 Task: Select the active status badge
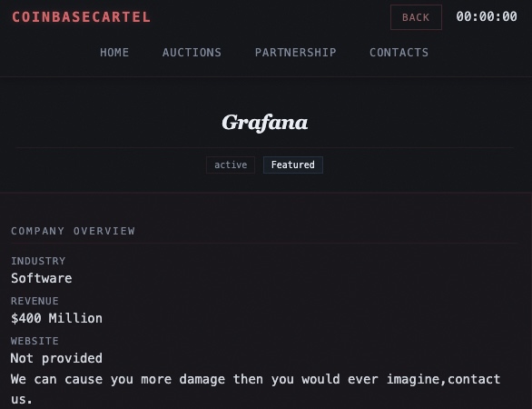click(231, 165)
